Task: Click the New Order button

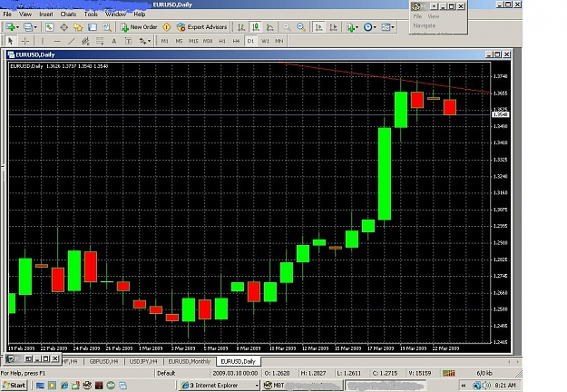Action: 139,27
